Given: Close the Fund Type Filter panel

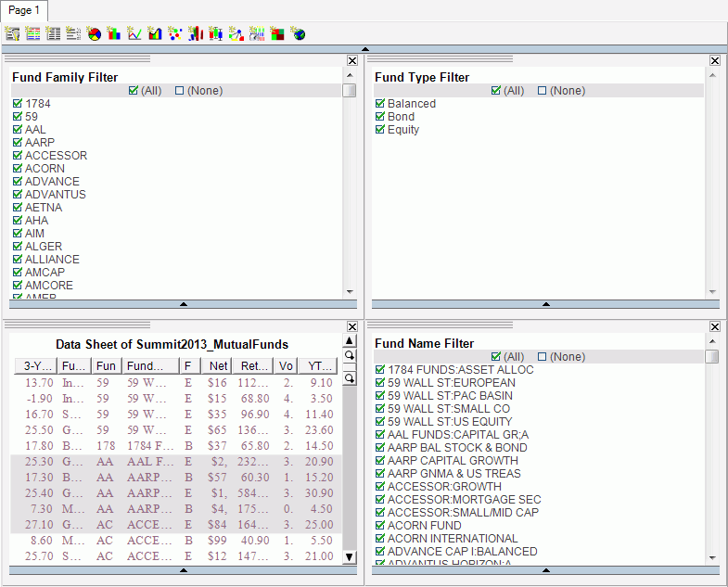Looking at the screenshot, I should [x=715, y=61].
